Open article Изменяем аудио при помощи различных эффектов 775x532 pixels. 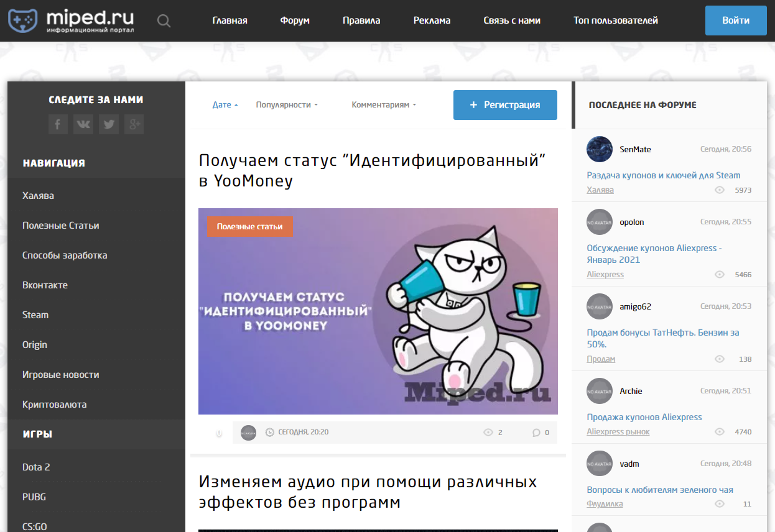tap(368, 492)
